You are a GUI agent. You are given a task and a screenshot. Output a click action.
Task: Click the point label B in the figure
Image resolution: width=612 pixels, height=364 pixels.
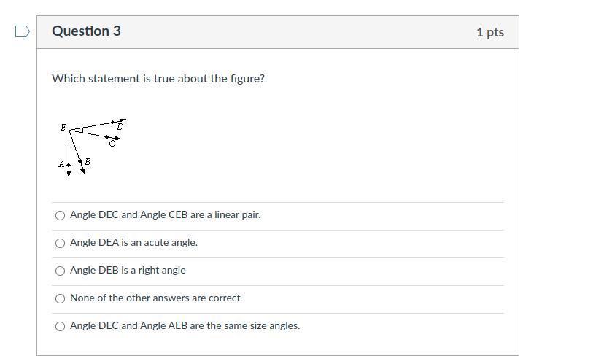(88, 161)
